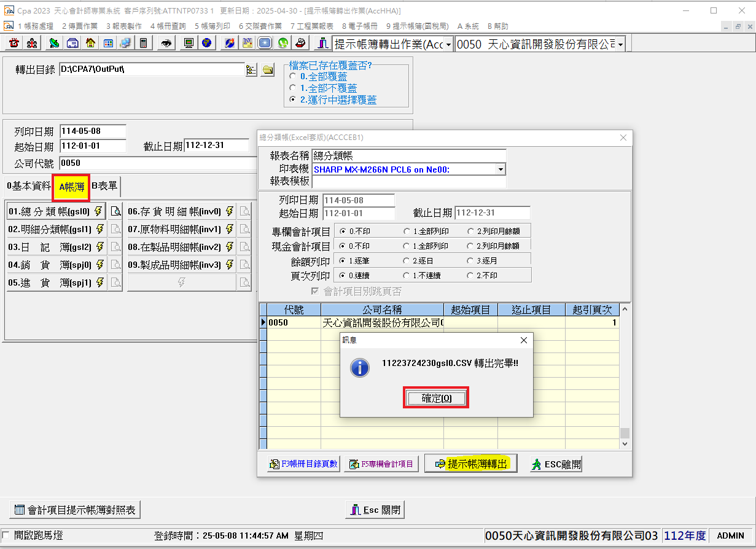Click the house icon in the toolbar
This screenshot has width=756, height=549.
pos(90,43)
